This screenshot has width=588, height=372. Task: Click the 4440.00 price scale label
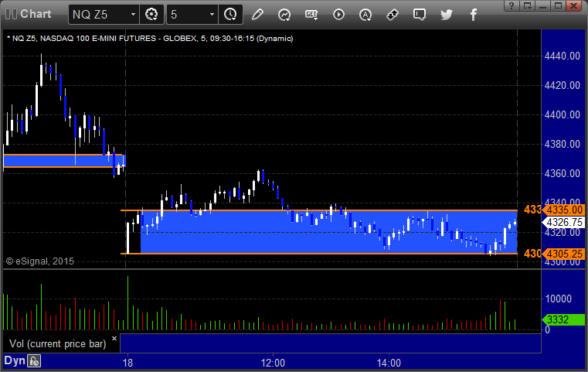(x=563, y=56)
